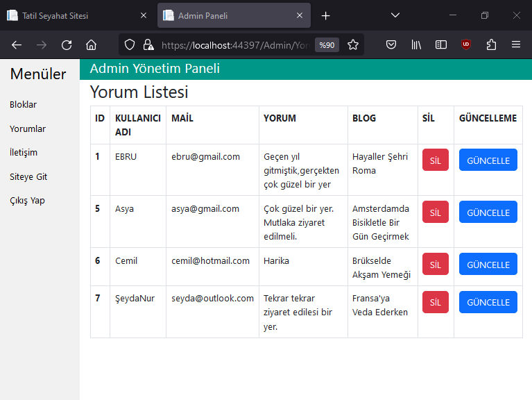Viewport: 532px width, 400px height.
Task: Open the tracking protection shield icon
Action: 130,45
